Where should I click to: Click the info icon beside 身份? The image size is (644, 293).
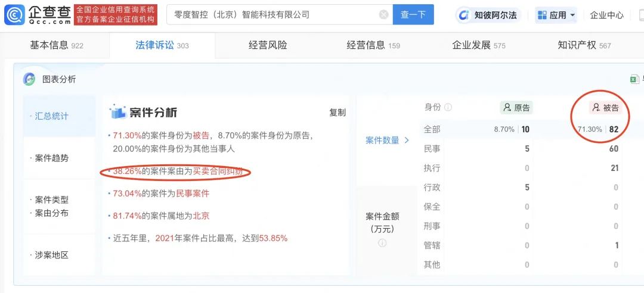[448, 108]
